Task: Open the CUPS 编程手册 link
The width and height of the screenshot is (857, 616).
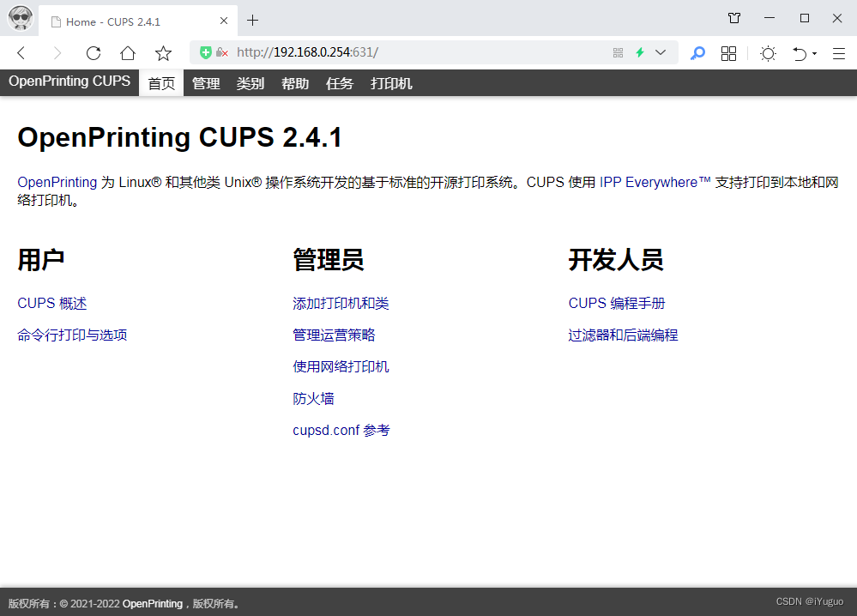Action: point(617,304)
